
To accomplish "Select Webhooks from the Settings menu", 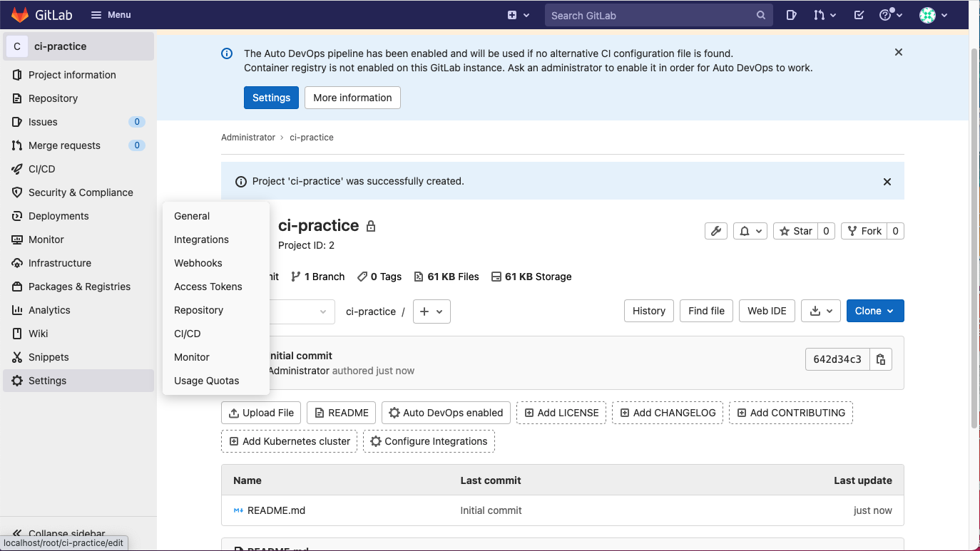I will click(198, 262).
